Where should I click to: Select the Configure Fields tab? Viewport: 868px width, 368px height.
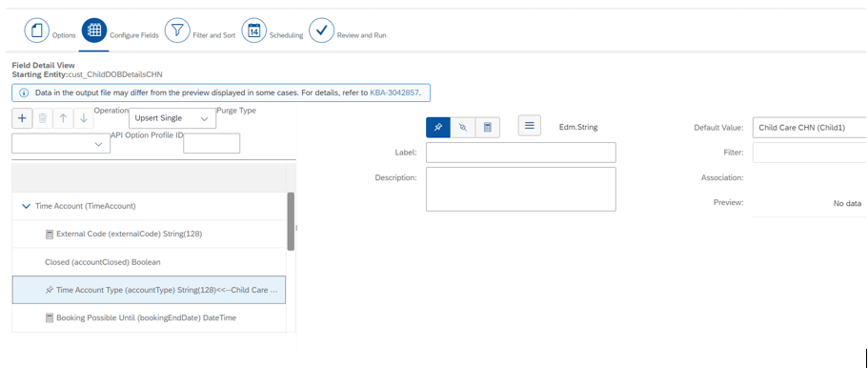[94, 31]
